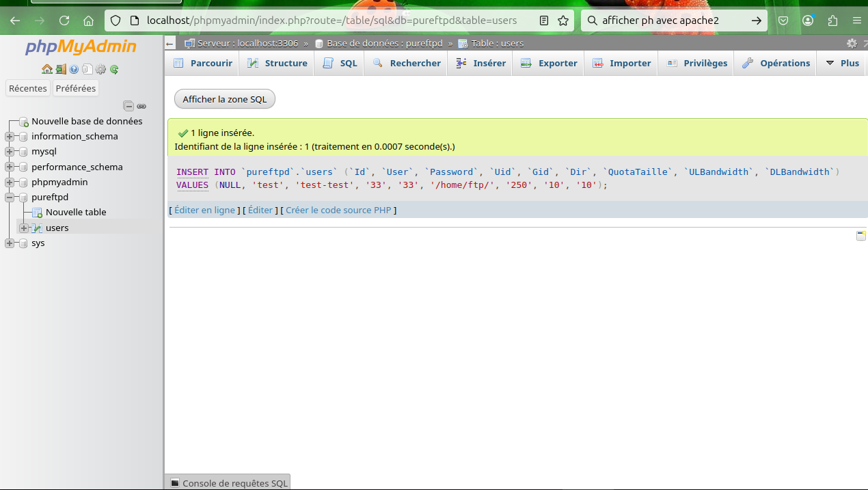Open the Plus more-tabs dropdown

842,63
